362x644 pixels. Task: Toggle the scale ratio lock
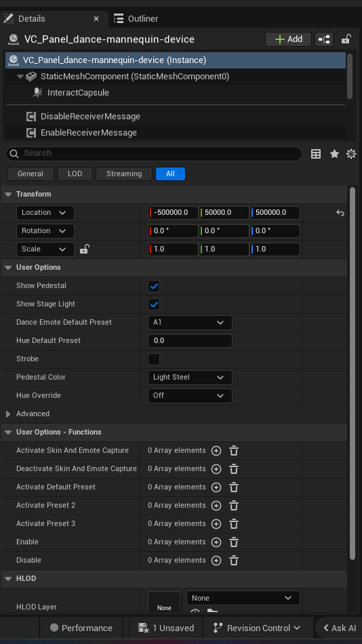pos(84,249)
